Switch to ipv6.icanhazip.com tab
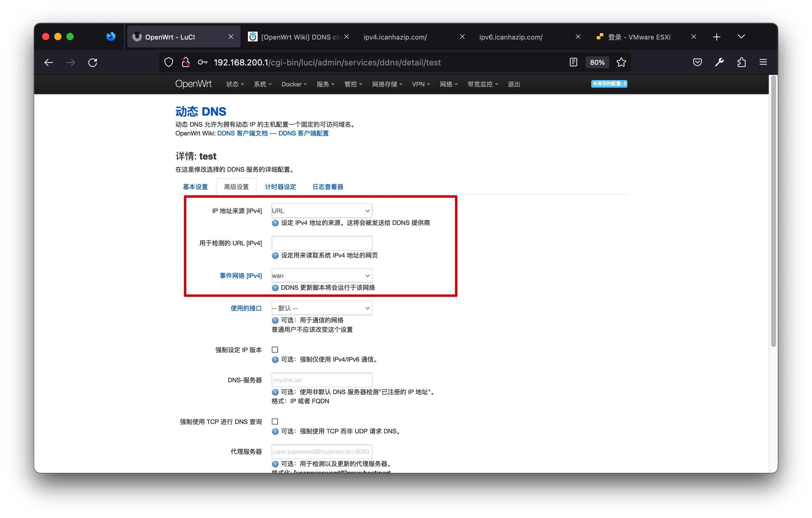Screen dimensions: 812x518 [x=531, y=37]
